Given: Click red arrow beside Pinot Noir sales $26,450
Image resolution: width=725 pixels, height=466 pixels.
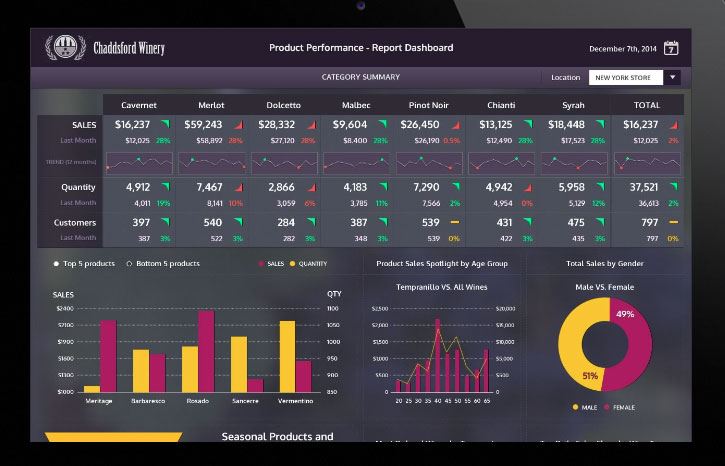Looking at the screenshot, I should 456,124.
